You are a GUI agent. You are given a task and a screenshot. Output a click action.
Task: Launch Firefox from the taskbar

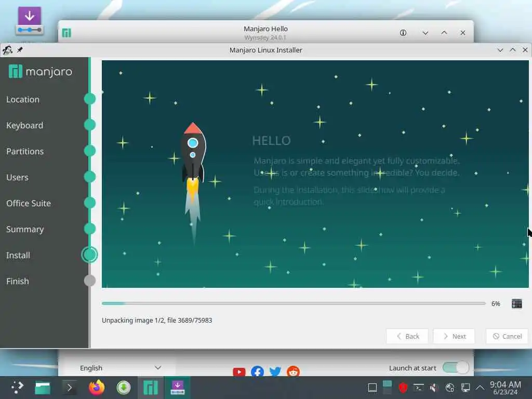(97, 388)
